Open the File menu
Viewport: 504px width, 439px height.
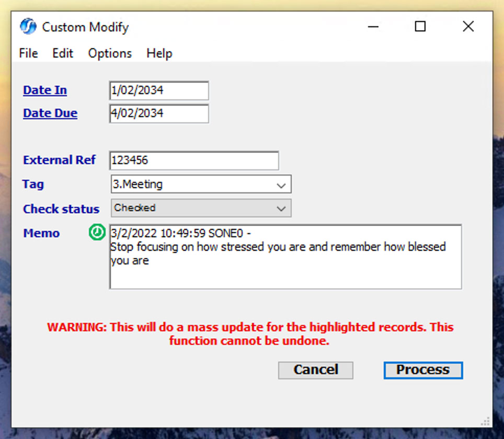click(x=28, y=53)
